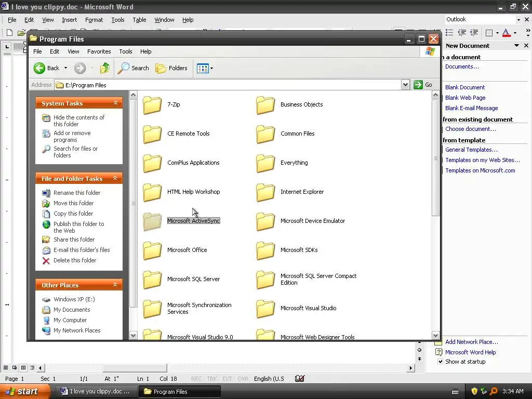The width and height of the screenshot is (532, 399).
Task: Select the Business Objects folder icon
Action: (265, 105)
